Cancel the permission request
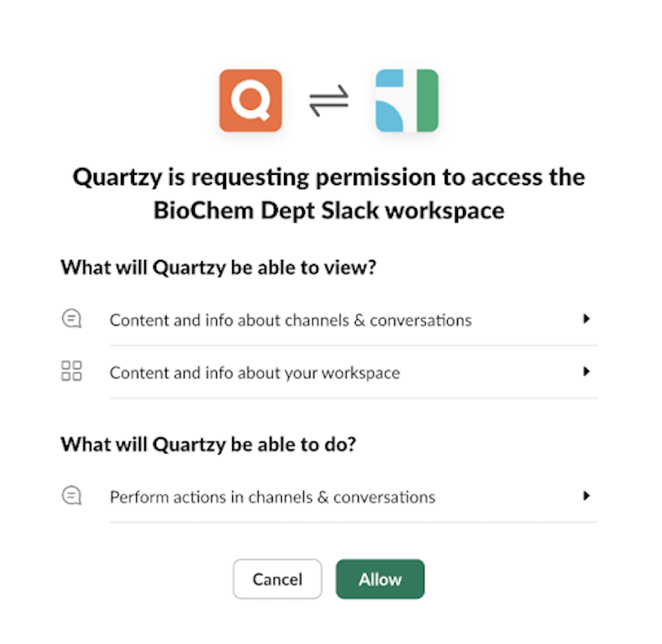This screenshot has width=662, height=644. pyautogui.click(x=277, y=579)
